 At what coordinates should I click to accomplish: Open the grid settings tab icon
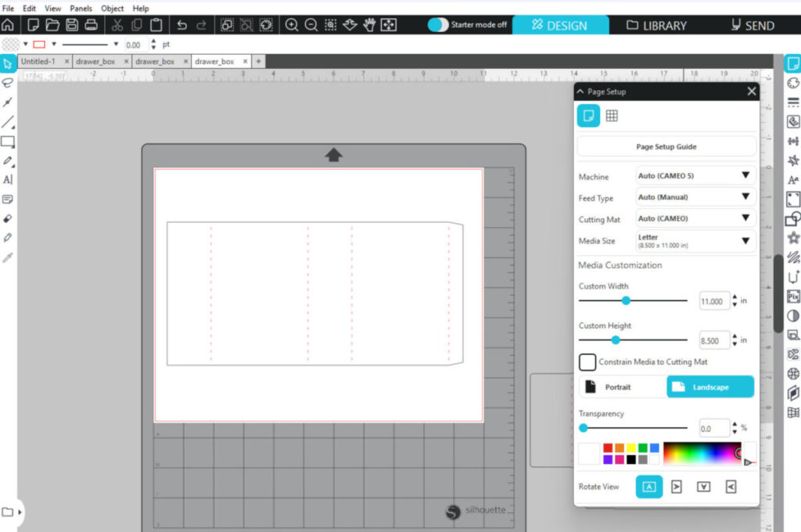(612, 116)
